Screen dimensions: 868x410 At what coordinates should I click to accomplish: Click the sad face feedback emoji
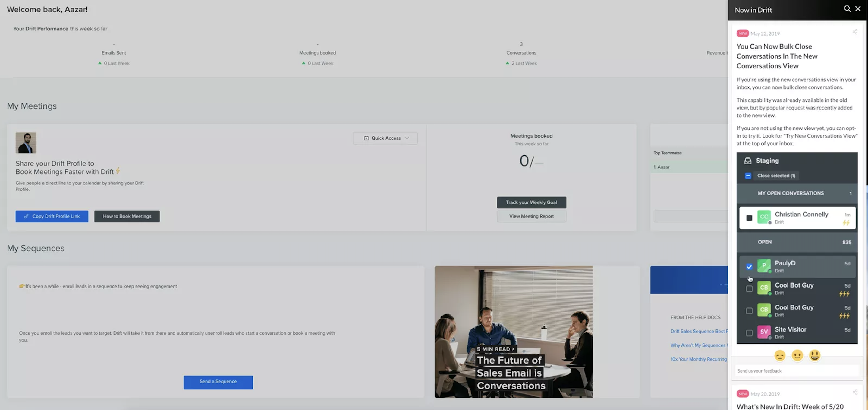coord(780,355)
